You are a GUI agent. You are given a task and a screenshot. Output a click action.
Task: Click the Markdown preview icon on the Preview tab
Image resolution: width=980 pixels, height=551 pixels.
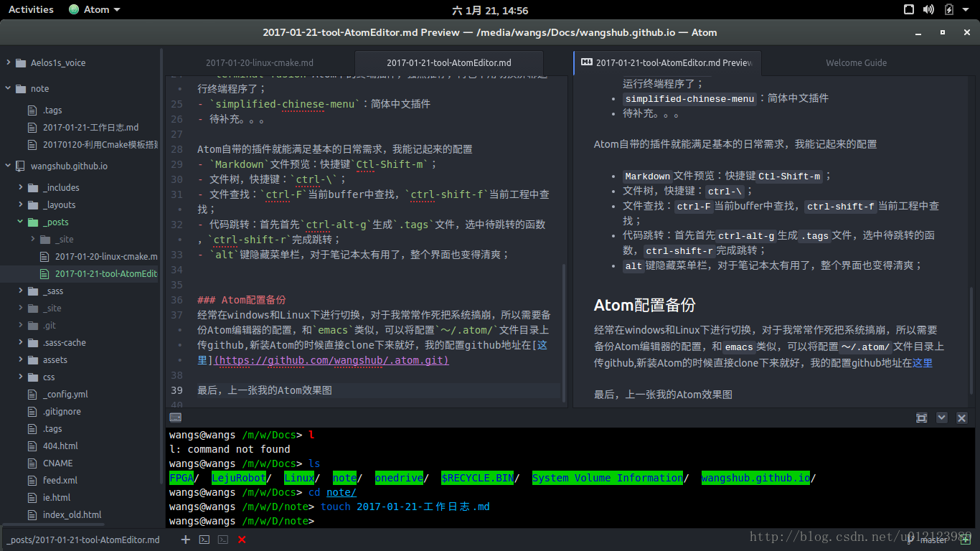(x=586, y=62)
